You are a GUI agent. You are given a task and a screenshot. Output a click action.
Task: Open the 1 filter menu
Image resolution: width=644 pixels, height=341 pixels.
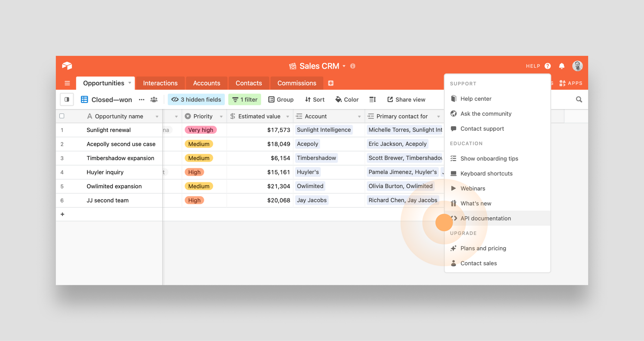click(245, 99)
